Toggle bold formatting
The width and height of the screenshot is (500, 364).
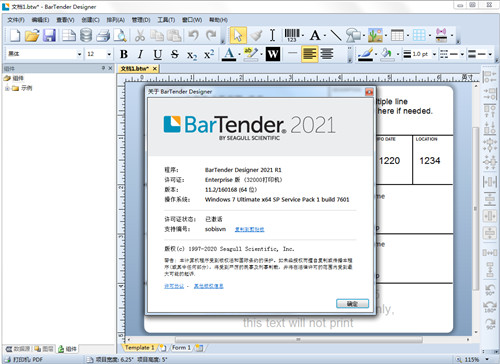pos(124,54)
